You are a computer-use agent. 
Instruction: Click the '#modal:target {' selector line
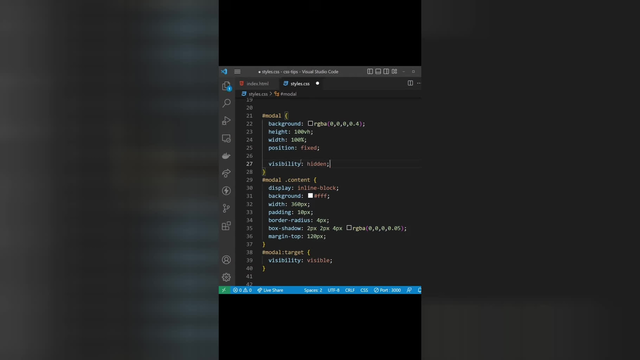click(x=286, y=252)
